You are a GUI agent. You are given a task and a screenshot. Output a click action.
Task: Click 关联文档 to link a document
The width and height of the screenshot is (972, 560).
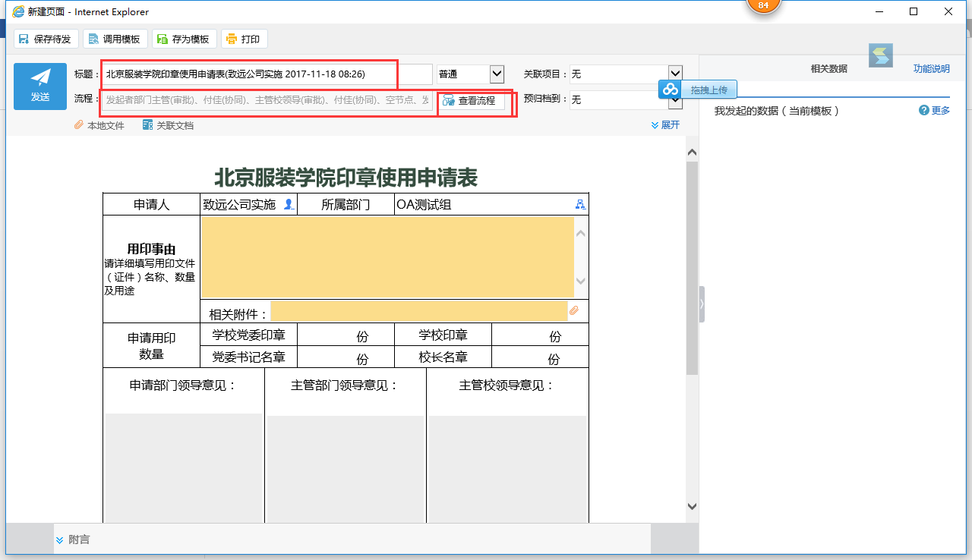point(169,125)
